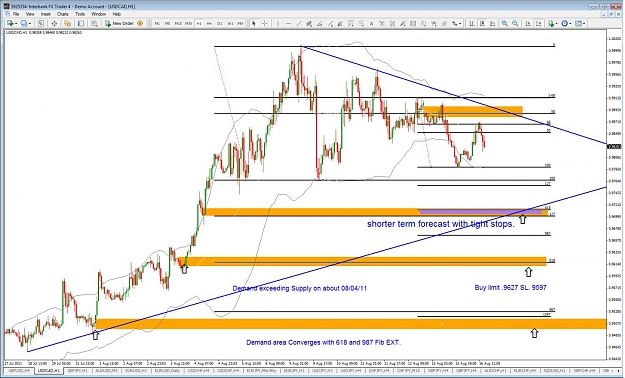Select the Horizontal Line drawing tool
The width and height of the screenshot is (625, 378).
288,24
